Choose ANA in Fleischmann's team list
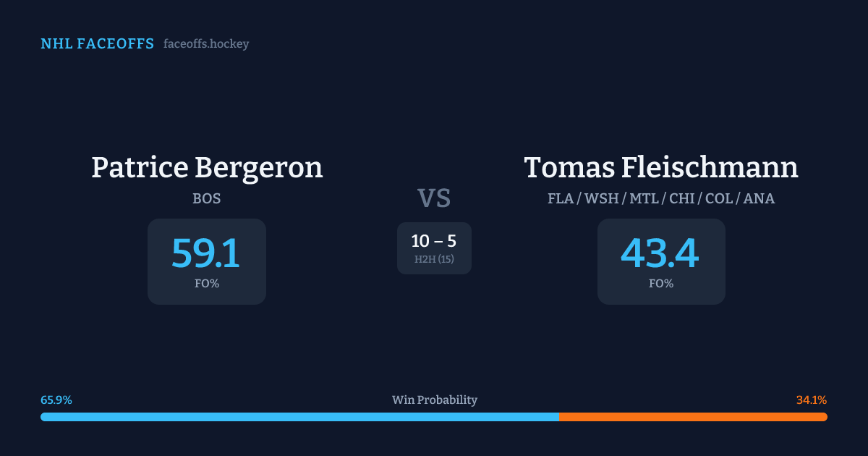The height and width of the screenshot is (456, 868). (x=759, y=198)
